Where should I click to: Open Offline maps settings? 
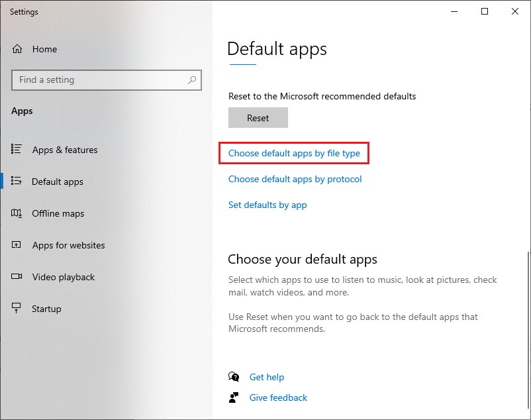[x=58, y=213]
